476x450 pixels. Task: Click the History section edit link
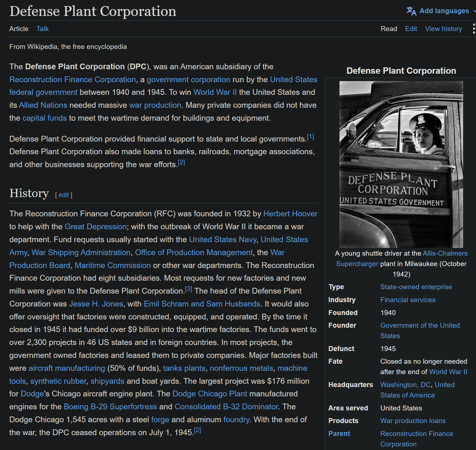(64, 195)
